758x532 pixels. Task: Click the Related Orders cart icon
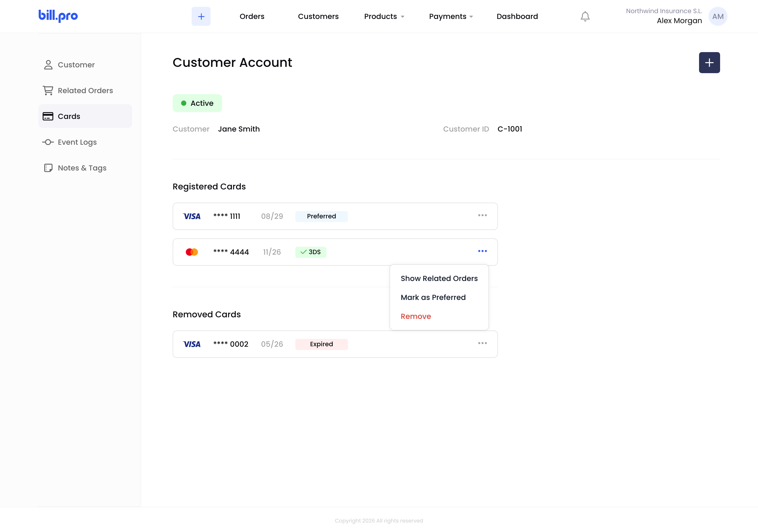point(48,91)
